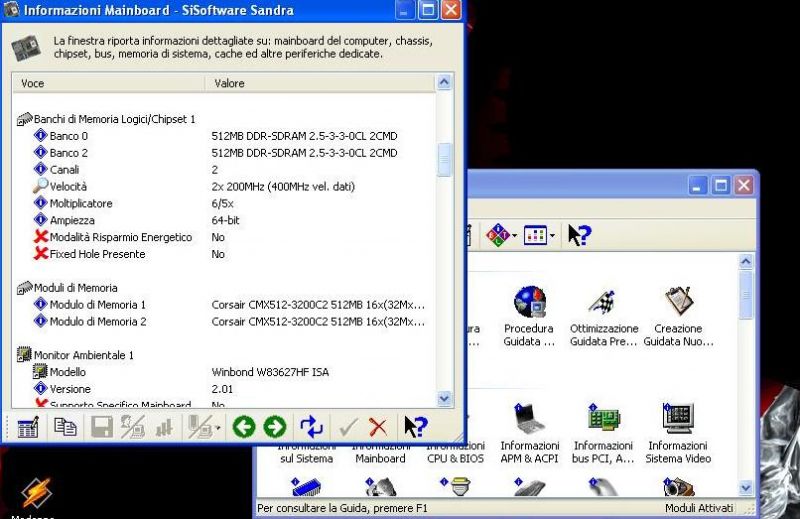Click scroll down arrow in Mainboard list

(x=444, y=398)
